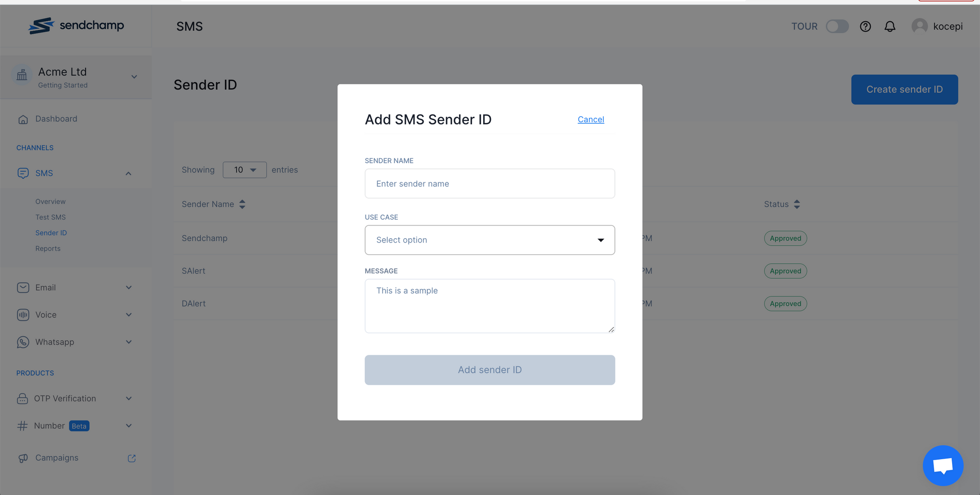
Task: Enable the TOUR toggle switch
Action: (x=837, y=26)
